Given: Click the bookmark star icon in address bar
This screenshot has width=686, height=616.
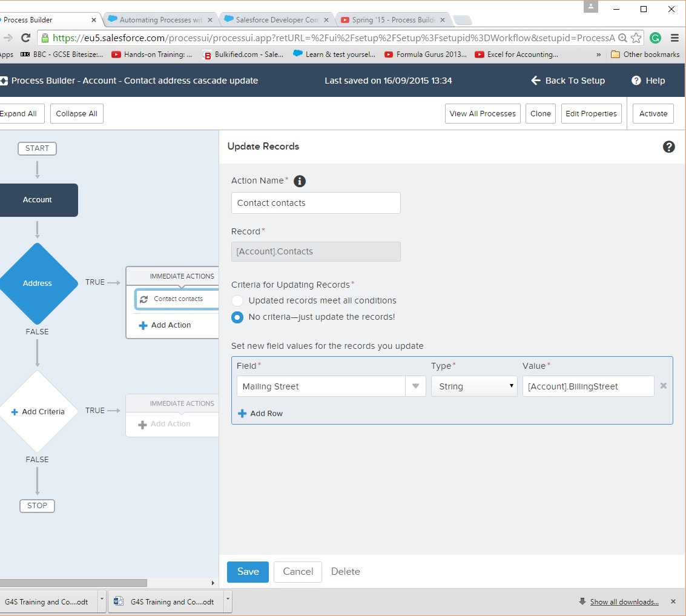Looking at the screenshot, I should tap(636, 38).
